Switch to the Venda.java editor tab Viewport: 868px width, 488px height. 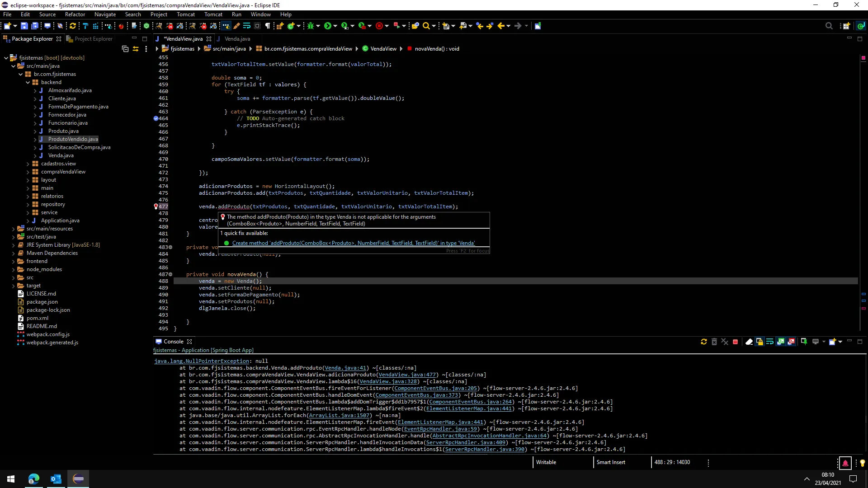click(x=237, y=39)
